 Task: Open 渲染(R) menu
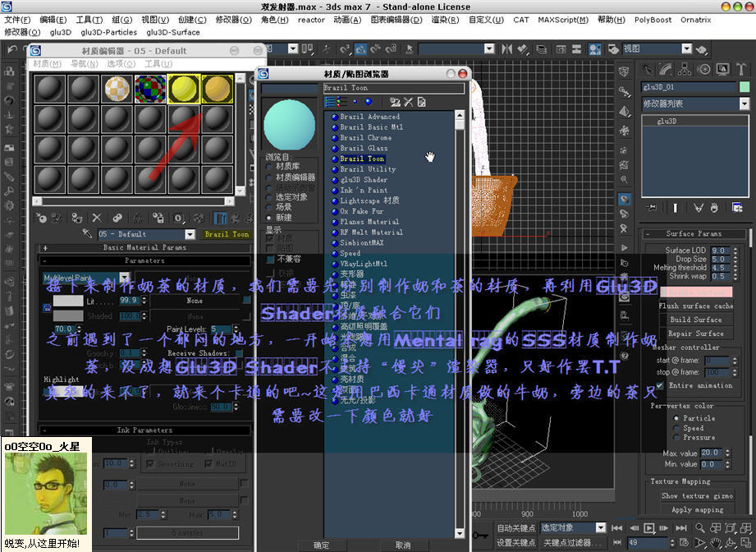pyautogui.click(x=445, y=20)
